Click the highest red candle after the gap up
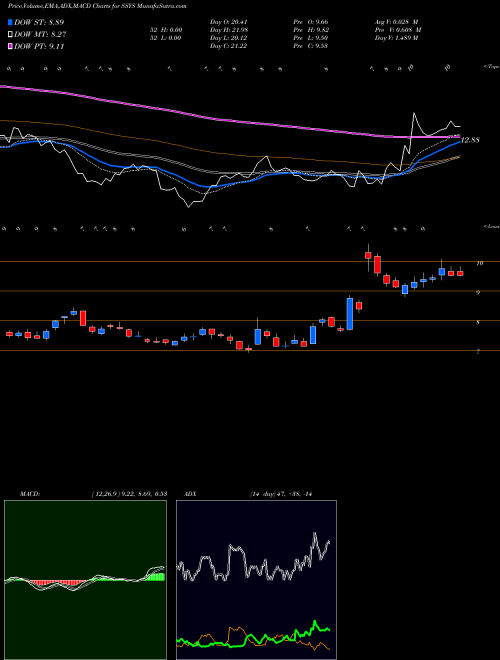The width and height of the screenshot is (500, 660). [368, 255]
